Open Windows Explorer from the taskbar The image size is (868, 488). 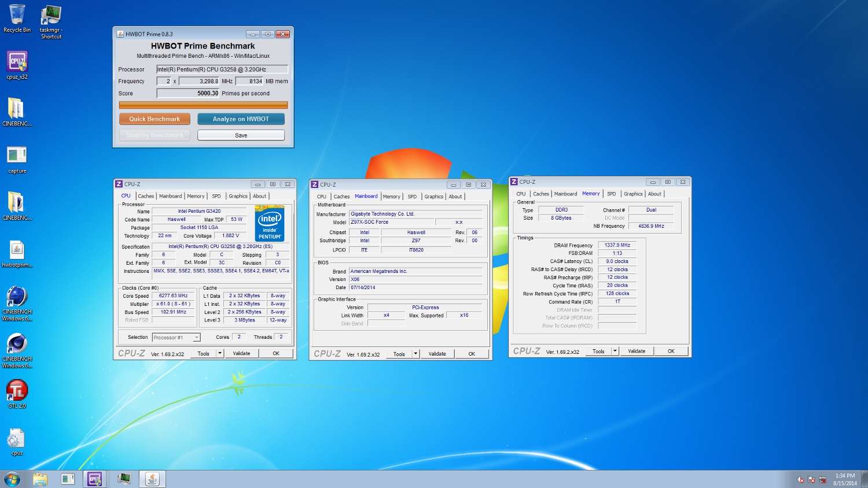pyautogui.click(x=40, y=479)
